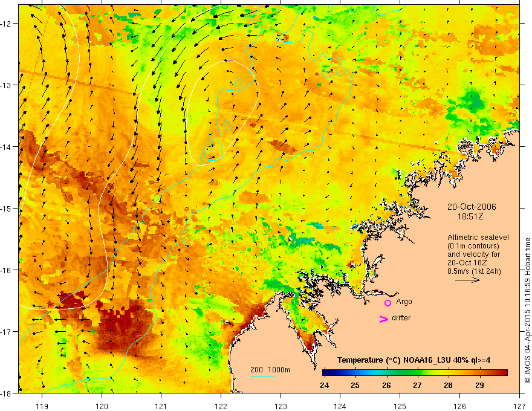Click longitude axis label 125
Screen dimensions: 532x411
pos(400,406)
